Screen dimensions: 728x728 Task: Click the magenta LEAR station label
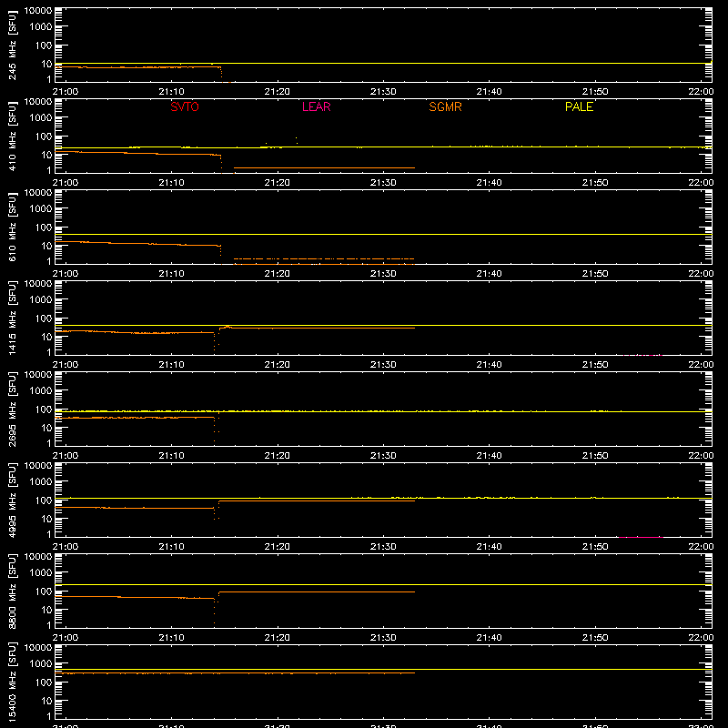(x=316, y=106)
